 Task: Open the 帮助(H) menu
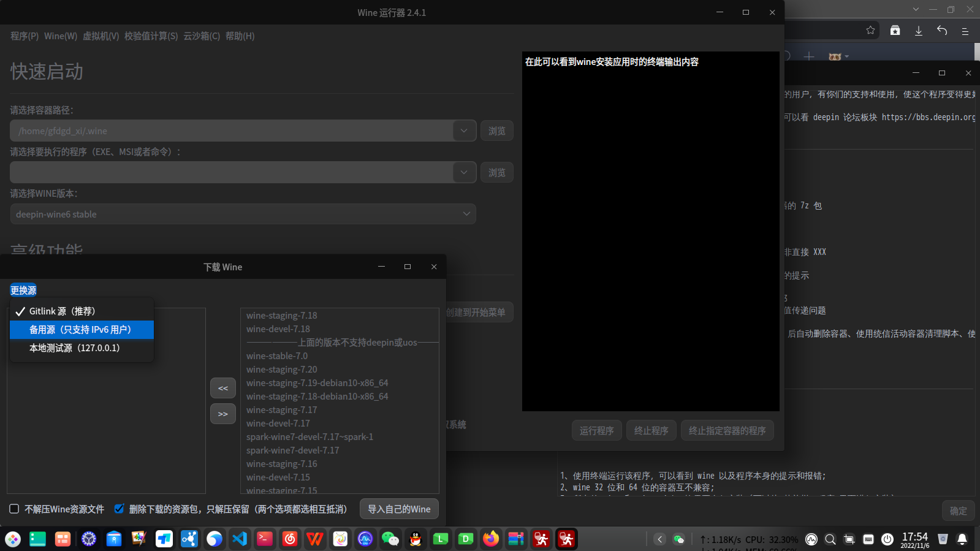pyautogui.click(x=240, y=36)
